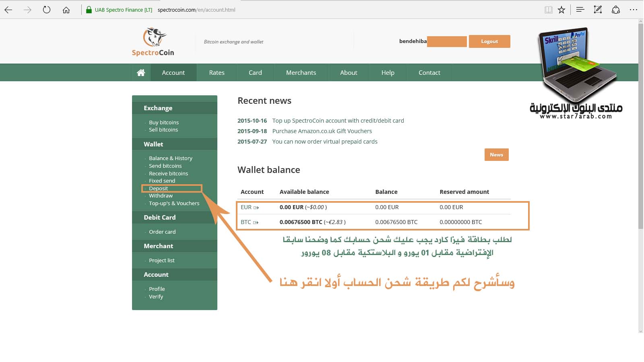Open Receive bitcoins sidebar link
Image resolution: width=644 pixels, height=362 pixels.
point(169,173)
